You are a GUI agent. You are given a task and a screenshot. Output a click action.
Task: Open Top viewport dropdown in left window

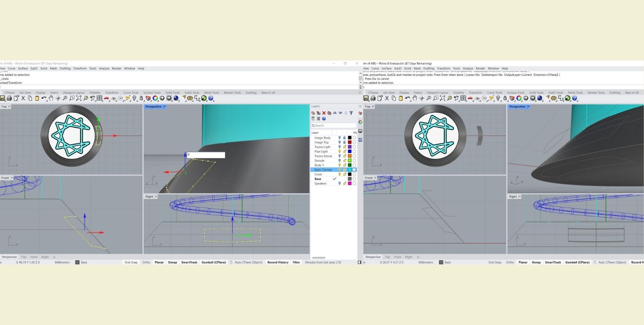[9, 107]
